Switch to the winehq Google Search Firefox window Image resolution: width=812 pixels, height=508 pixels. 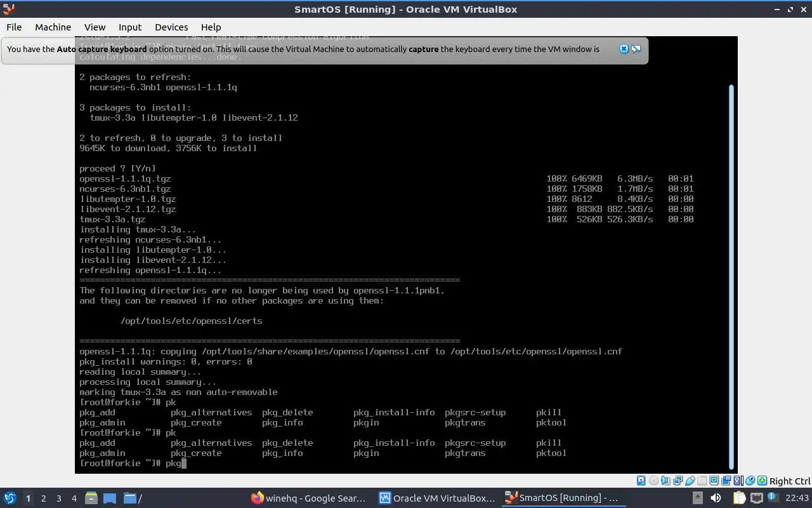coord(308,498)
